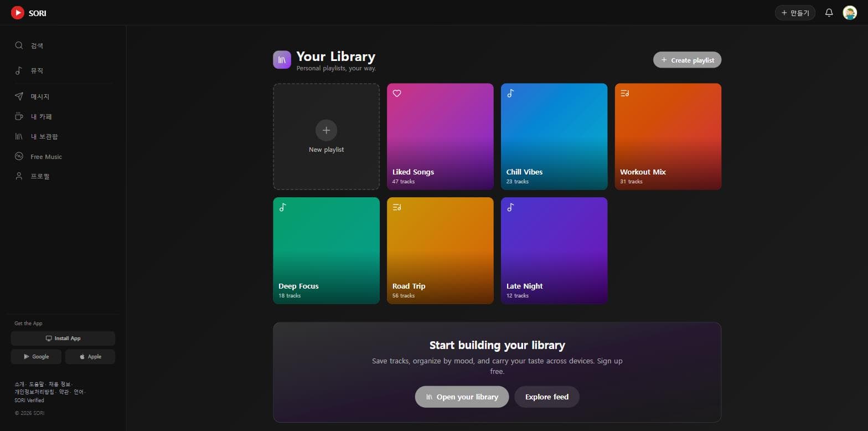Click the music note icon on Chill Vibes
Screen dimensions: 868x431
[x=510, y=94]
